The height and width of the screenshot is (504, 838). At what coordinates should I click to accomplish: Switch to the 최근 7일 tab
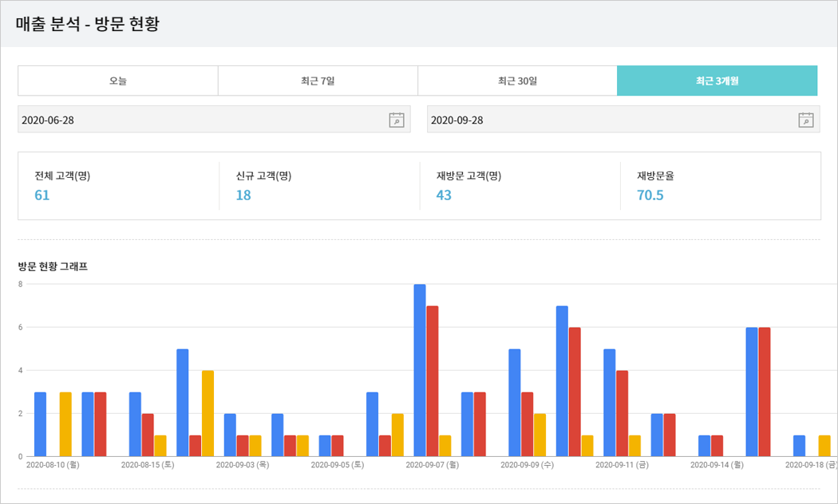(318, 81)
